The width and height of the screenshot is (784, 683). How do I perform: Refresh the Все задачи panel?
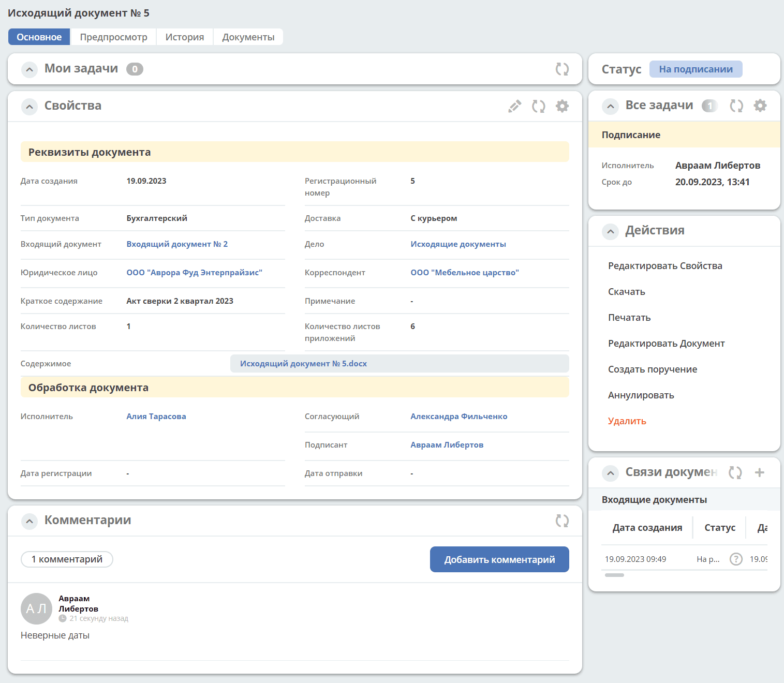coord(736,106)
